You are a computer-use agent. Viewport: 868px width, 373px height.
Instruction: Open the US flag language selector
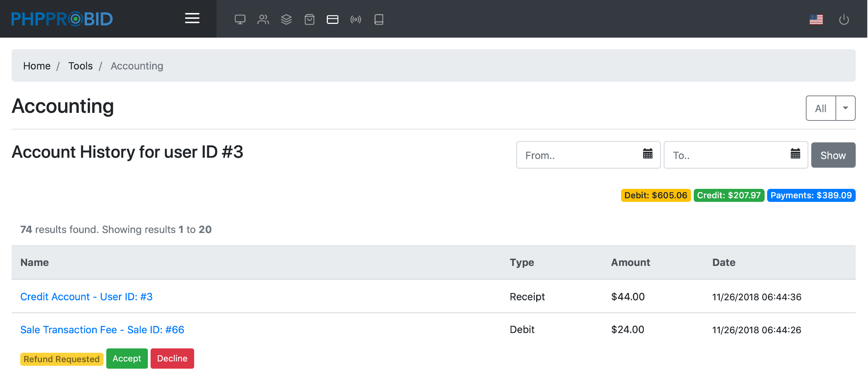coord(816,20)
